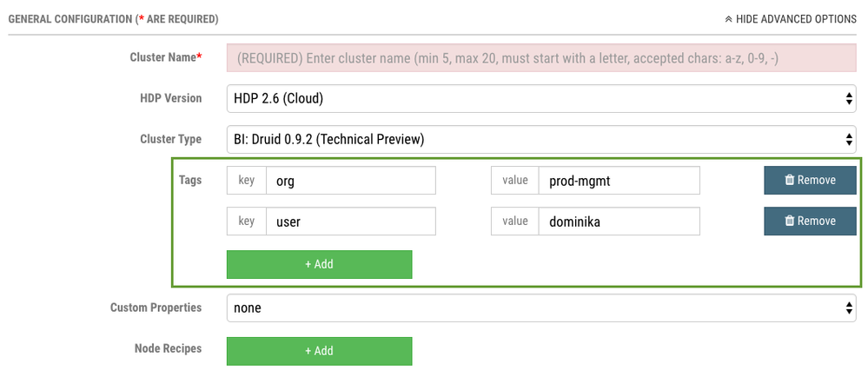Image resolution: width=868 pixels, height=377 pixels.
Task: Focus the Cluster Name text field
Action: pos(540,58)
